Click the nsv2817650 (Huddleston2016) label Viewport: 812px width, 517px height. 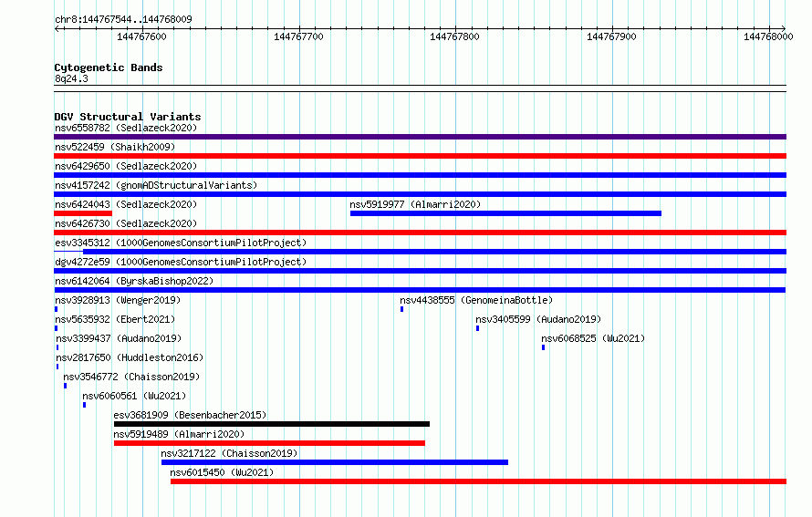(x=130, y=357)
